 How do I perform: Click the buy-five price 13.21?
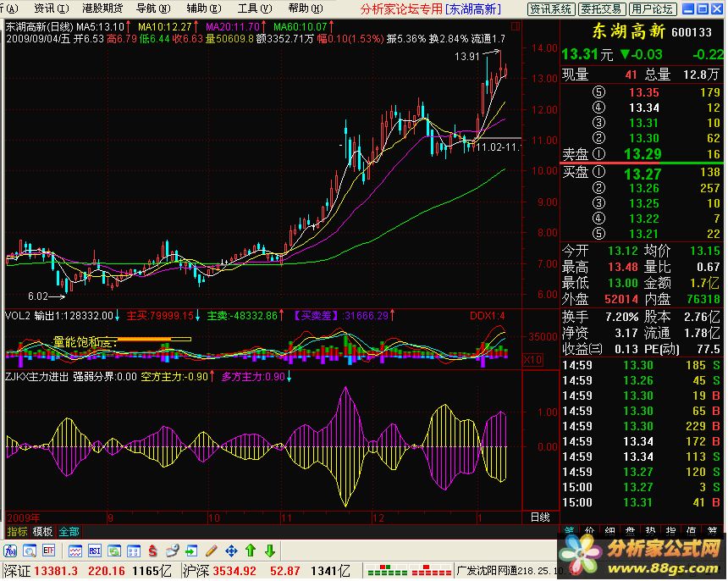(x=644, y=234)
